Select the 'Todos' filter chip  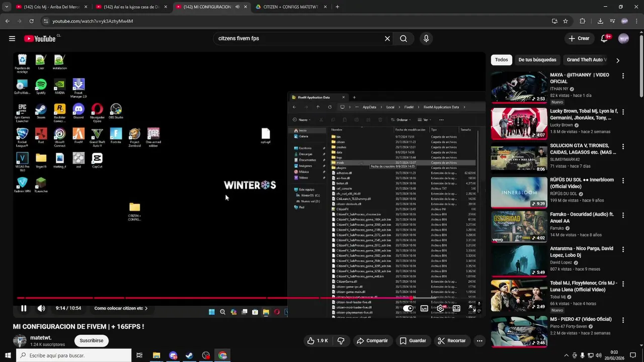point(502,60)
